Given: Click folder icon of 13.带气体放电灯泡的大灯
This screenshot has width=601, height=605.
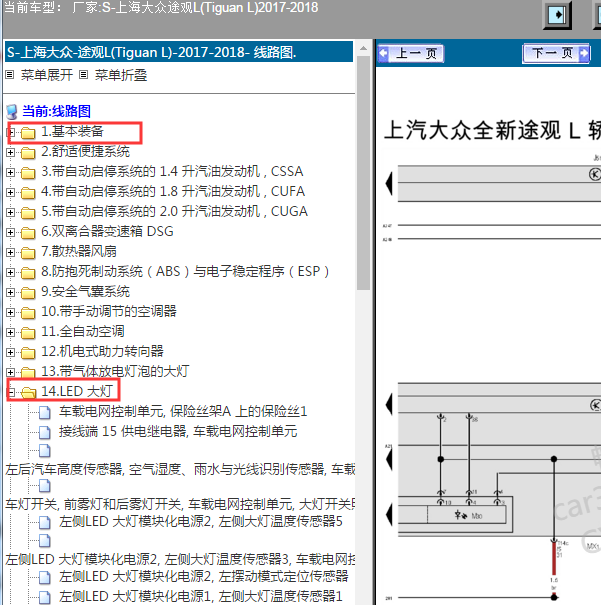Looking at the screenshot, I should point(28,373).
